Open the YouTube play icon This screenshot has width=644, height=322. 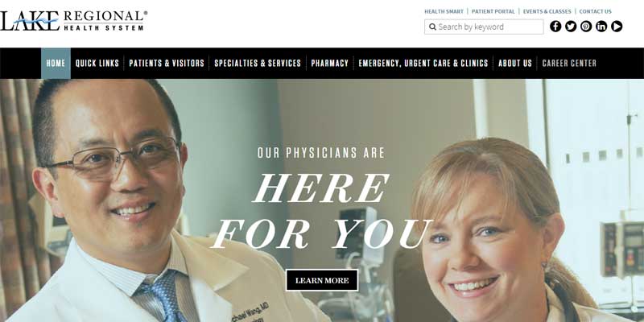[x=617, y=27]
